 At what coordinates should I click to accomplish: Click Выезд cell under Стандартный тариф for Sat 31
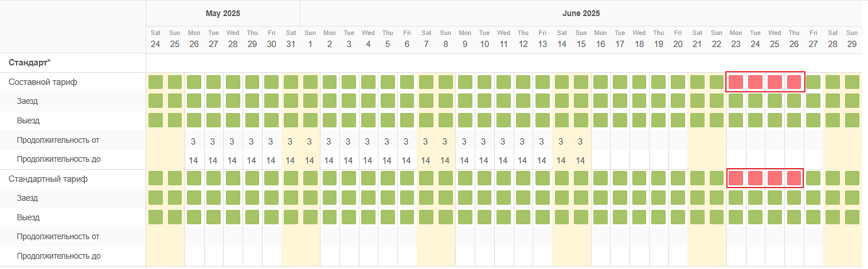tap(291, 217)
